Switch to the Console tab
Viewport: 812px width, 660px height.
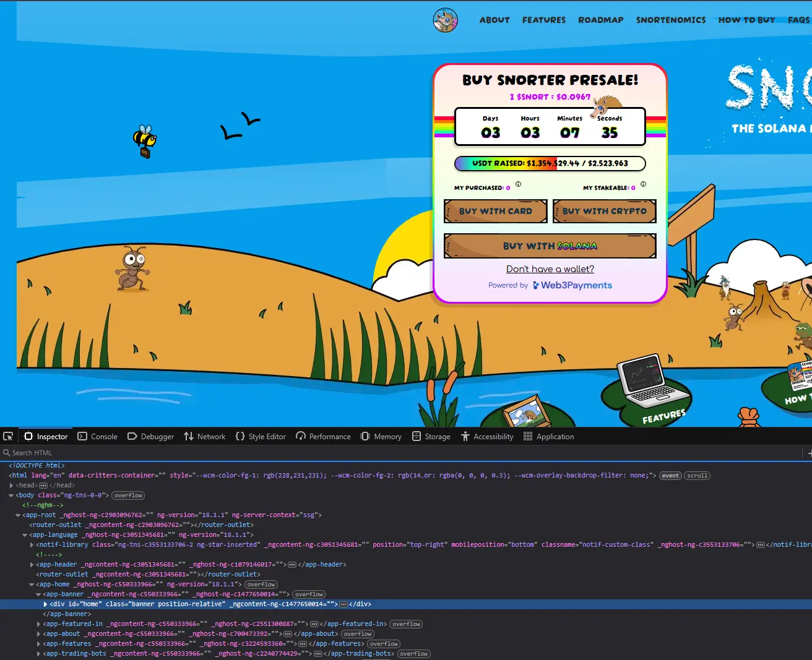pos(97,436)
